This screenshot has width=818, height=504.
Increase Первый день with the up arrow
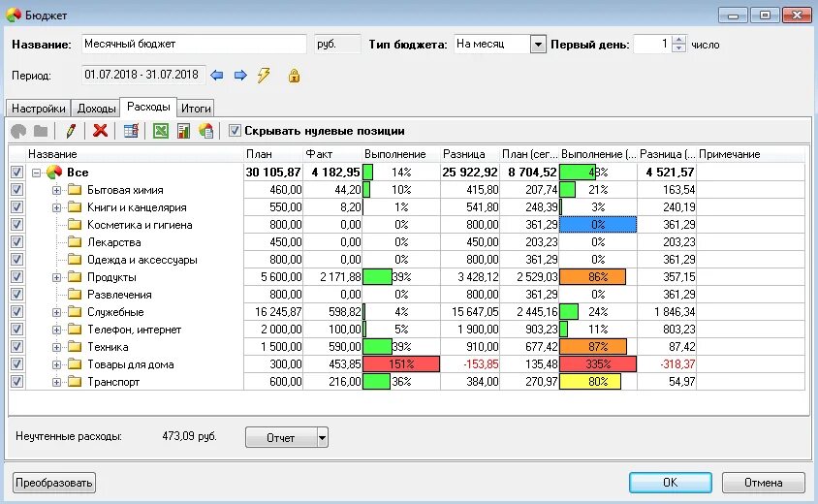[x=678, y=40]
